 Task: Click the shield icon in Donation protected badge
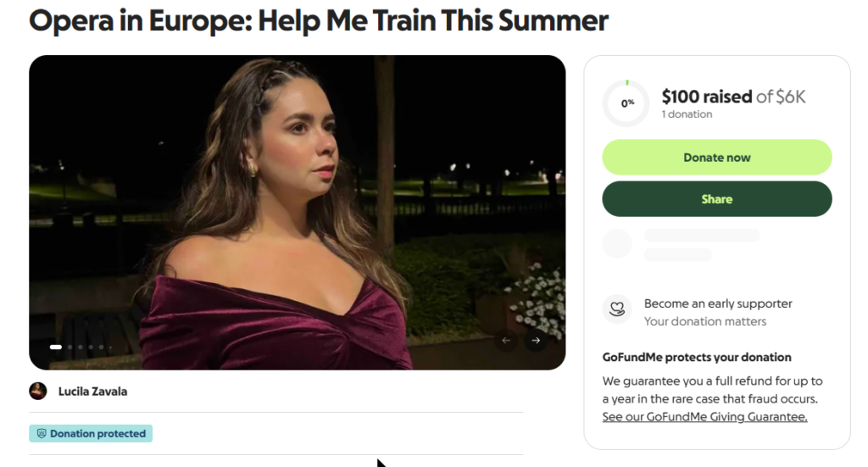pos(41,434)
